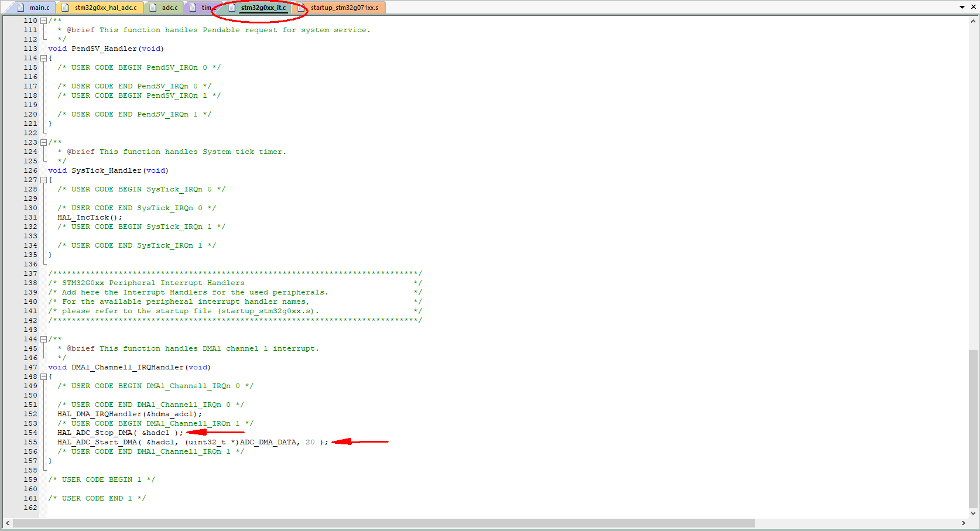Close the active editor document
The width and height of the screenshot is (980, 531).
[x=972, y=7]
